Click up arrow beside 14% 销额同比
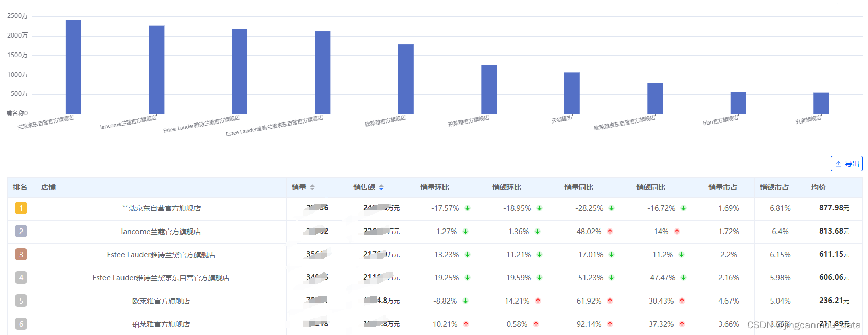Screen dimensions: 868x335 click(x=677, y=232)
